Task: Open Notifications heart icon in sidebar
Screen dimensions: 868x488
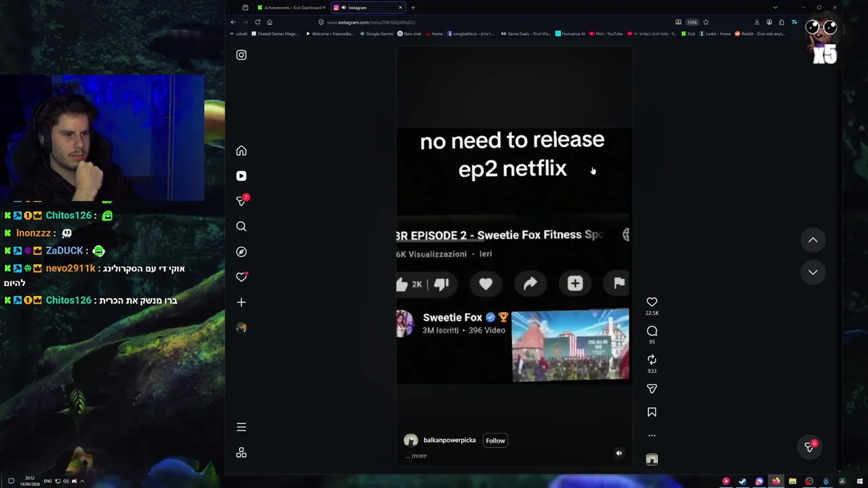Action: pos(241,277)
